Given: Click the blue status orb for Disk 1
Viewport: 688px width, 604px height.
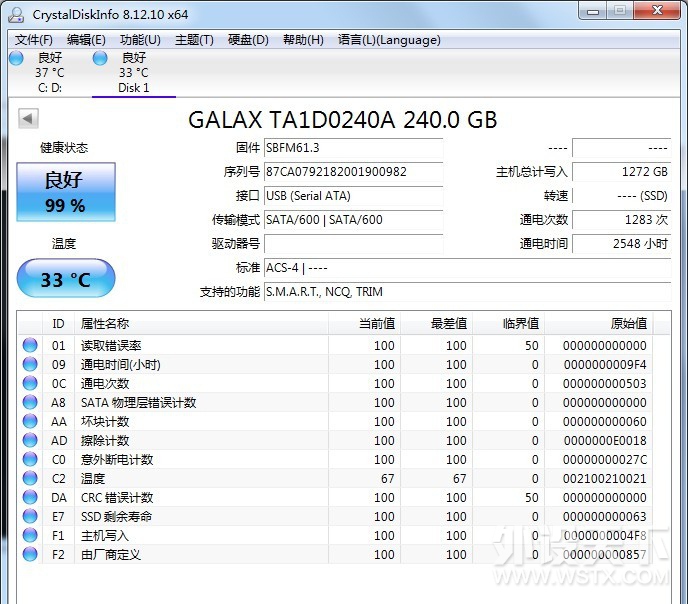Looking at the screenshot, I should (x=100, y=58).
